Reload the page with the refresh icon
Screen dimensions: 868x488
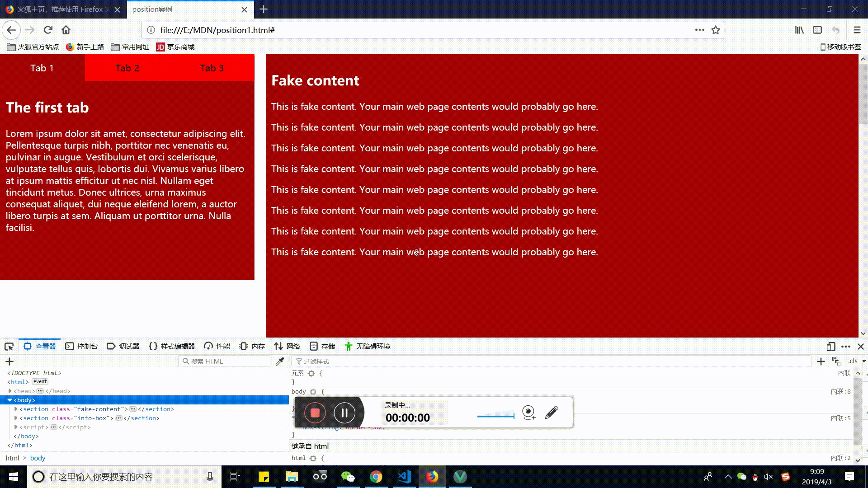click(x=48, y=30)
